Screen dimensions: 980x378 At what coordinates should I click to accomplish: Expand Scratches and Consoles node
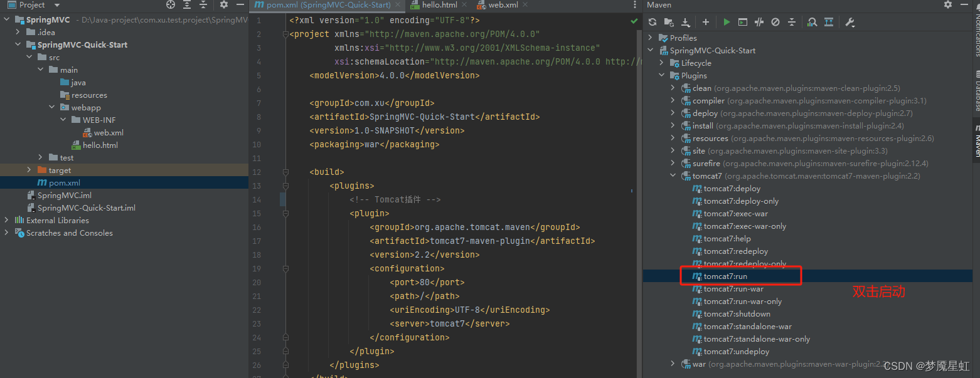[7, 233]
